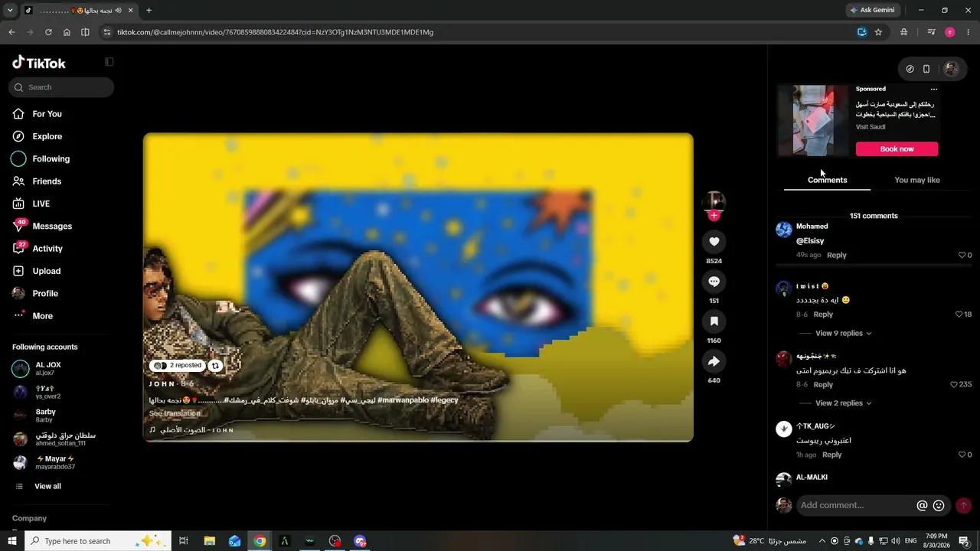Open comments using the speech bubble icon
This screenshot has height=551, width=980.
(714, 282)
